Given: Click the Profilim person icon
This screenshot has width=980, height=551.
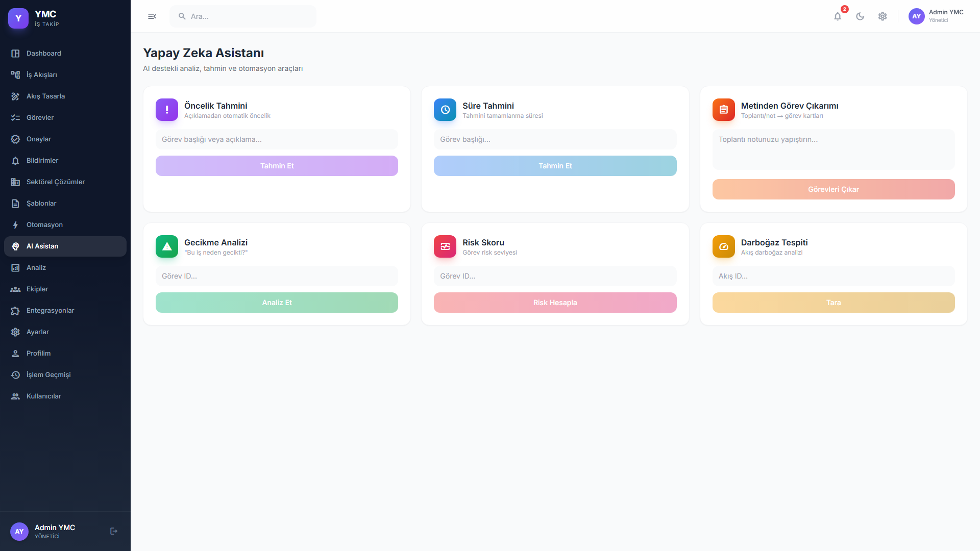Looking at the screenshot, I should click(15, 354).
